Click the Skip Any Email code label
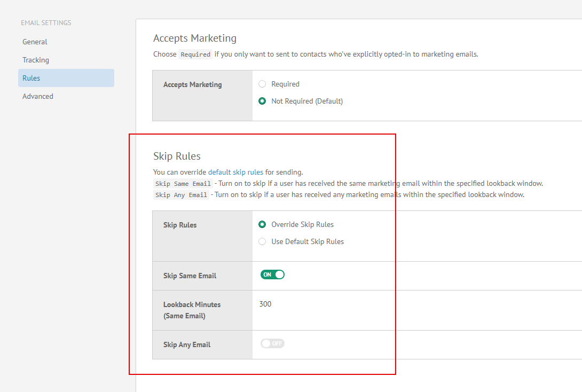The image size is (582, 392). [181, 195]
